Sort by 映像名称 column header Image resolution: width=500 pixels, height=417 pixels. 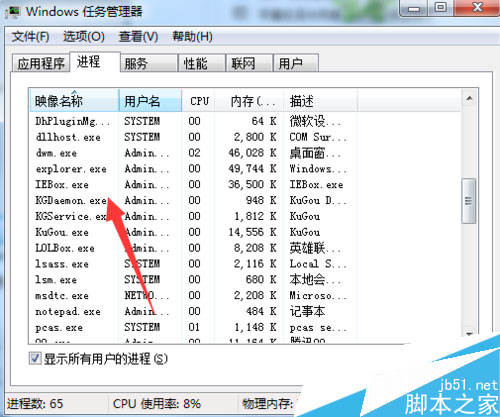74,101
